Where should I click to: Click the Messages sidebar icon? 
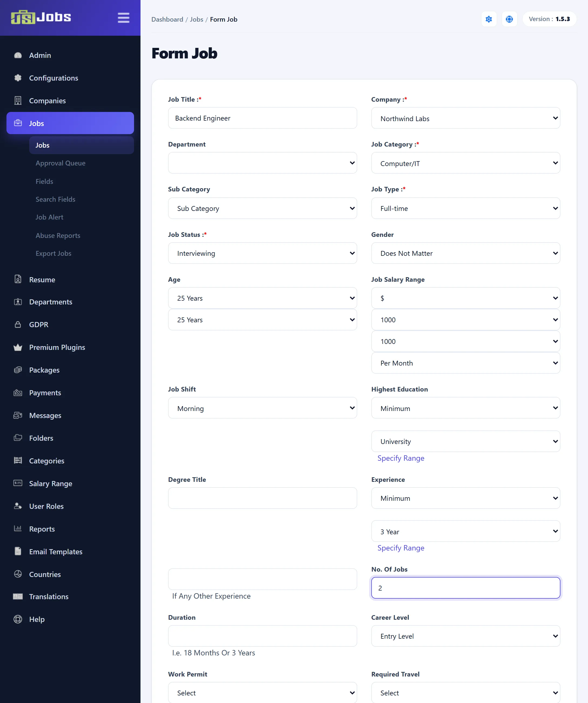(18, 415)
